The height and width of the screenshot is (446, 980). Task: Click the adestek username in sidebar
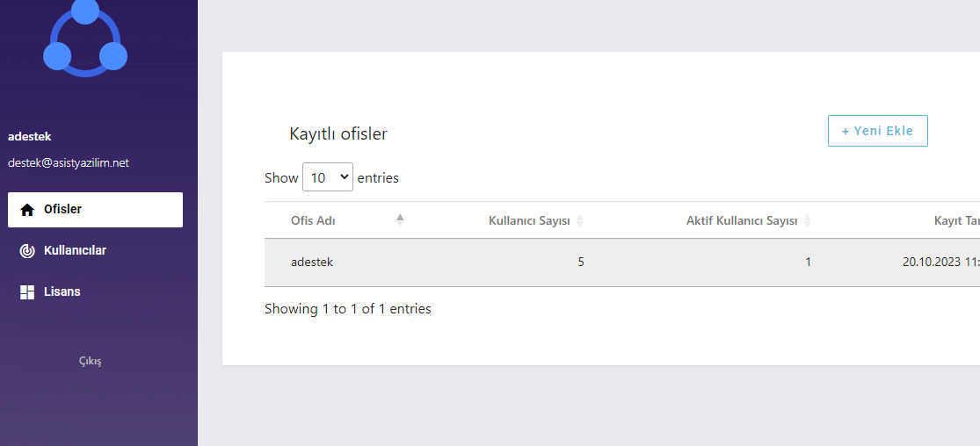click(x=30, y=137)
